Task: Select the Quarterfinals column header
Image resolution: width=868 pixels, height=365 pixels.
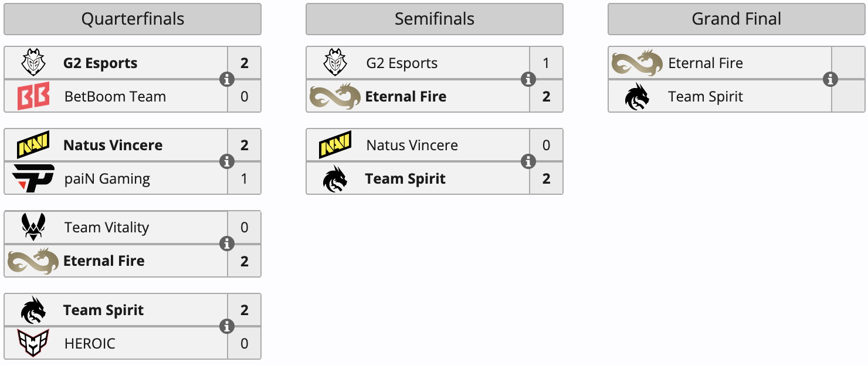Action: tap(133, 19)
